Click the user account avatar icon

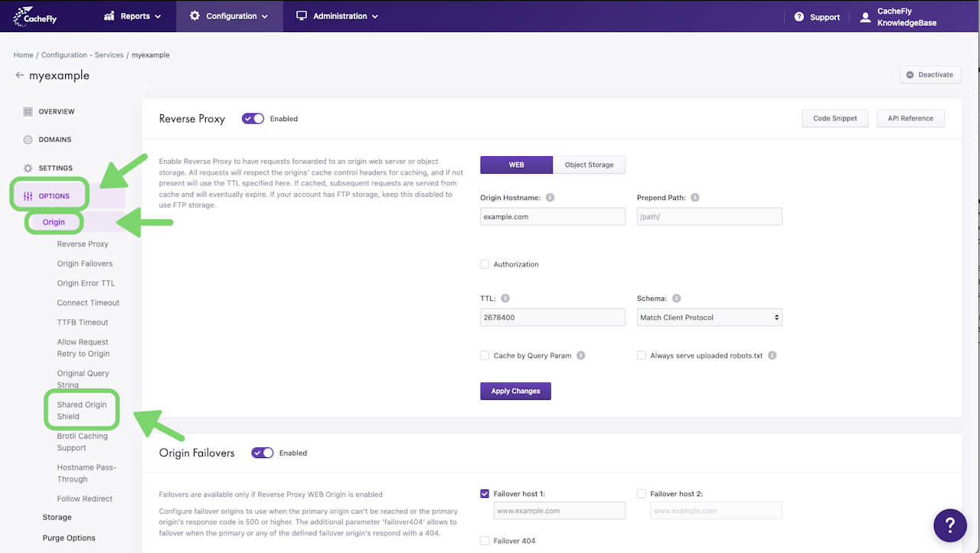(x=865, y=17)
